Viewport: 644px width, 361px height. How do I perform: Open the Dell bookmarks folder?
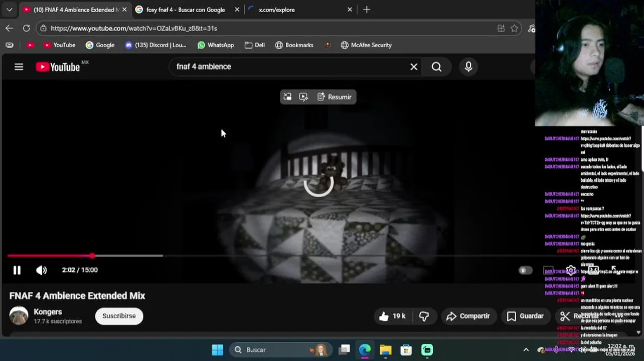255,45
